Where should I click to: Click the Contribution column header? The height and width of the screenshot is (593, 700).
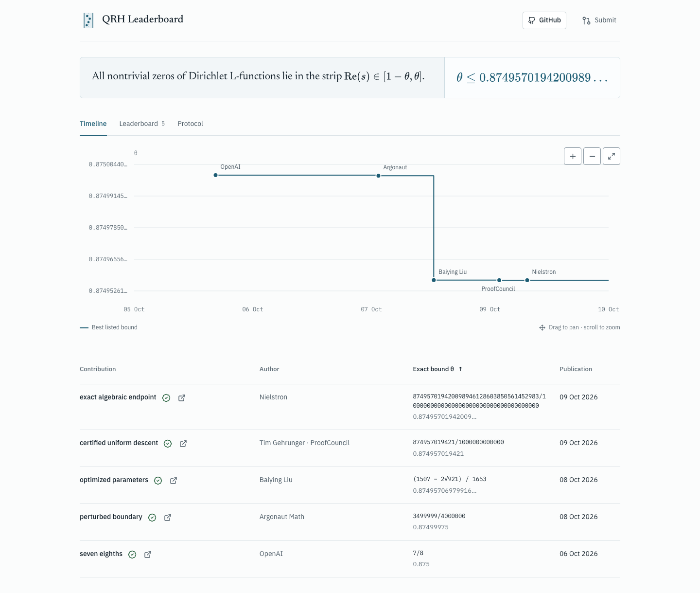click(98, 369)
